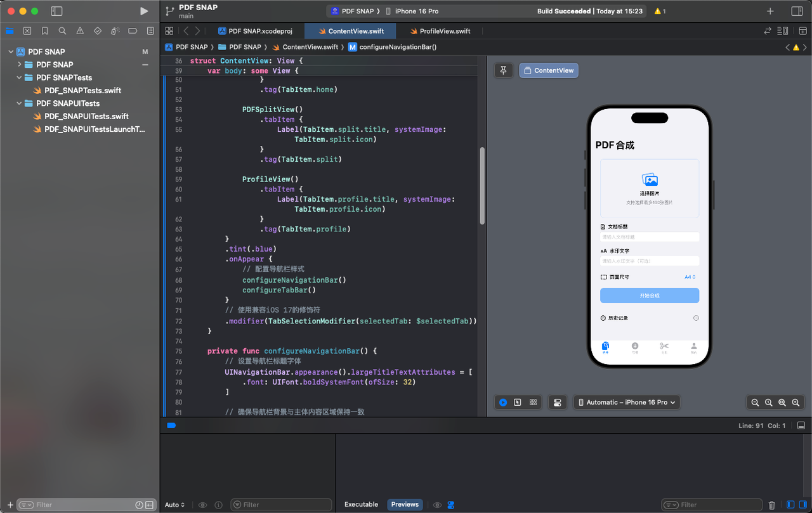Open the Issue navigator warning triangle
812x513 pixels.
pos(80,30)
